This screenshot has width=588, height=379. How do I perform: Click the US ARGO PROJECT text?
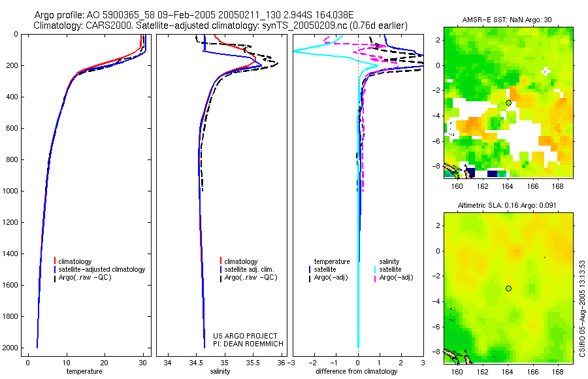click(x=245, y=336)
